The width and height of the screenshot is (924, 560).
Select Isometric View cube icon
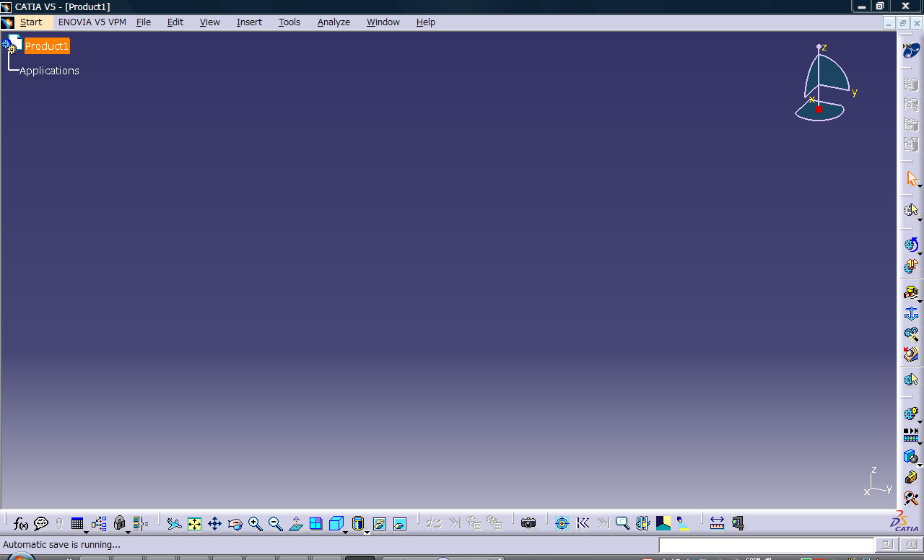pyautogui.click(x=336, y=524)
